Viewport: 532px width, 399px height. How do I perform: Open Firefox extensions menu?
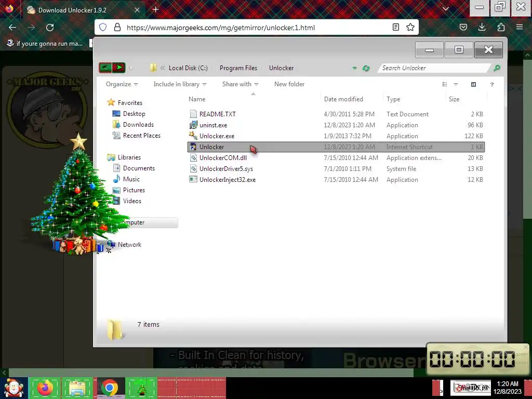pos(501,27)
